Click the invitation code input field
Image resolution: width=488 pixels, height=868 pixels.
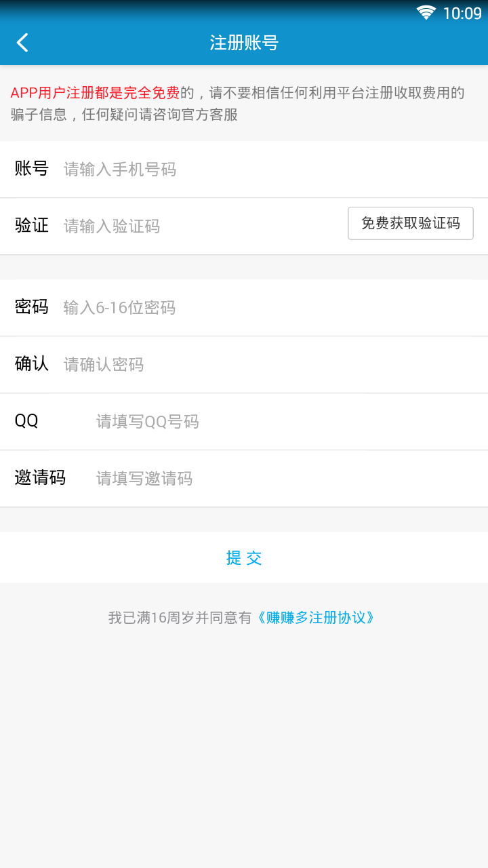(285, 479)
